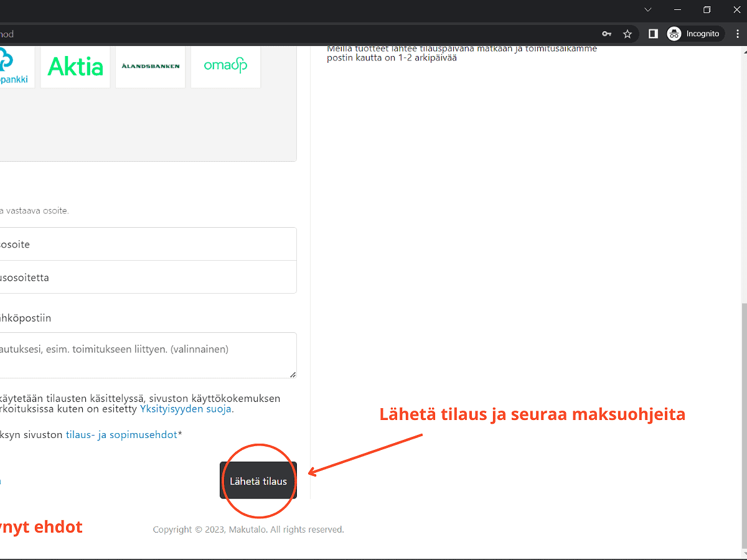Click the saved passwords key icon

[606, 34]
